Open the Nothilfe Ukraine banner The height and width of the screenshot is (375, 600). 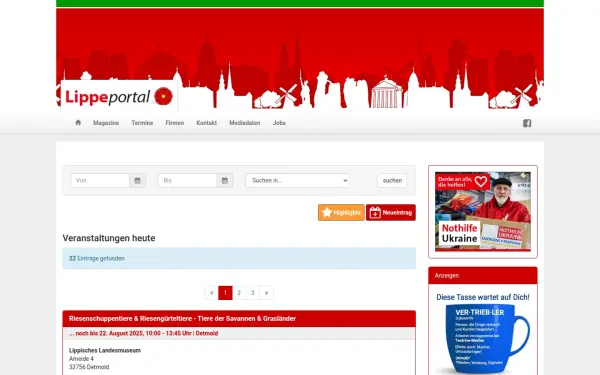(483, 212)
